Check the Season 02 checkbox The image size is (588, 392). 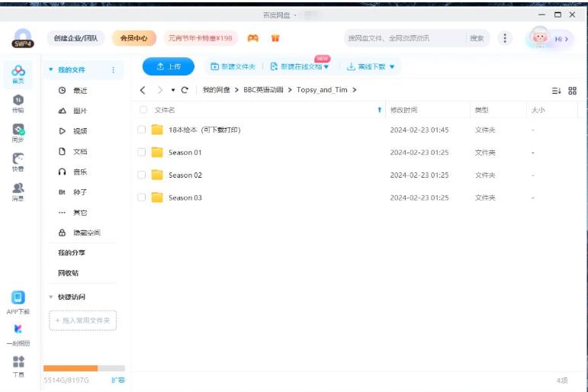click(x=141, y=175)
